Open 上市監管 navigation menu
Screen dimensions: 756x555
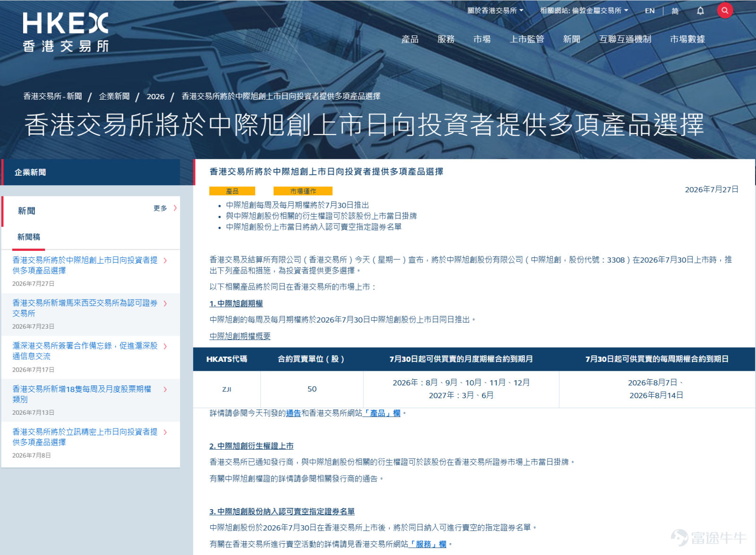[x=527, y=39]
